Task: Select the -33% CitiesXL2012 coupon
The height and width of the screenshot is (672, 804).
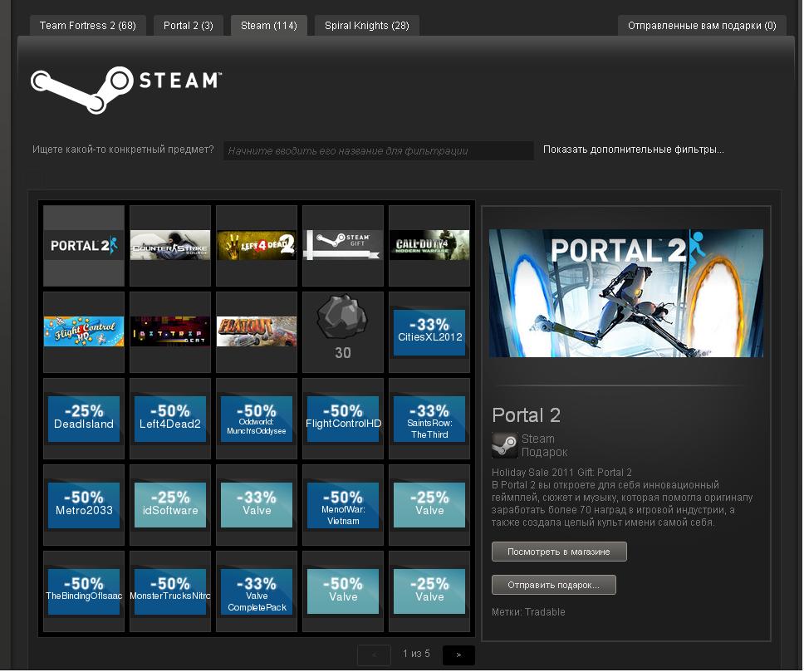Action: click(x=429, y=332)
